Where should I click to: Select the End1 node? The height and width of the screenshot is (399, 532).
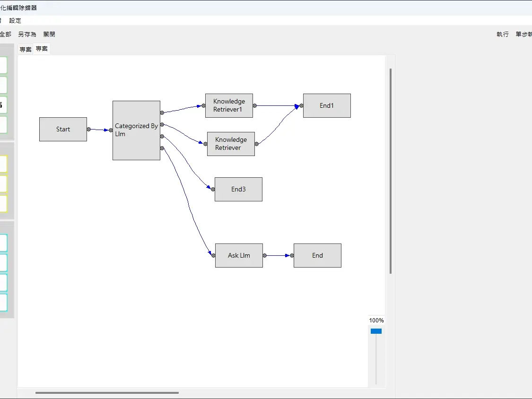tap(327, 105)
